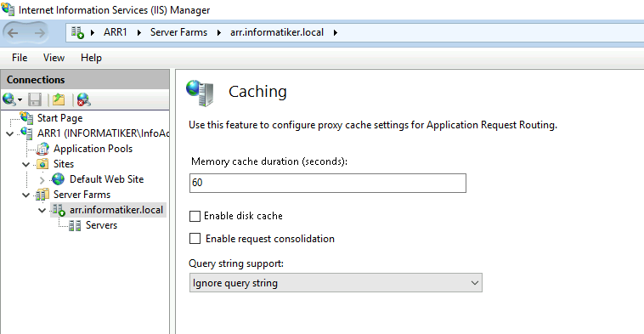Click the connect-to-server globe icon in Connections
This screenshot has height=334, width=644.
click(x=9, y=99)
